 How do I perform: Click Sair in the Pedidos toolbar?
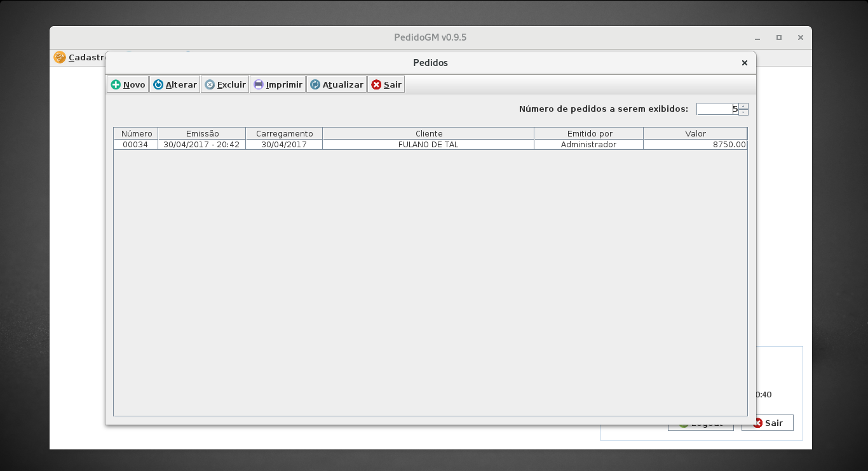click(386, 84)
